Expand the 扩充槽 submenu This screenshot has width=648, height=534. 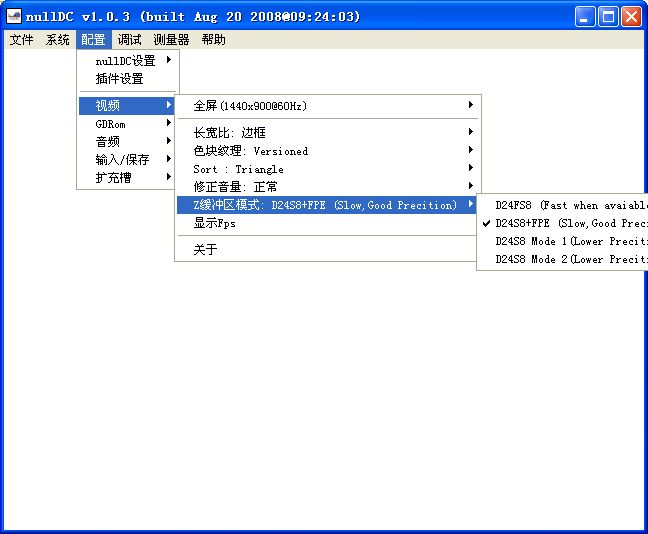coord(127,177)
